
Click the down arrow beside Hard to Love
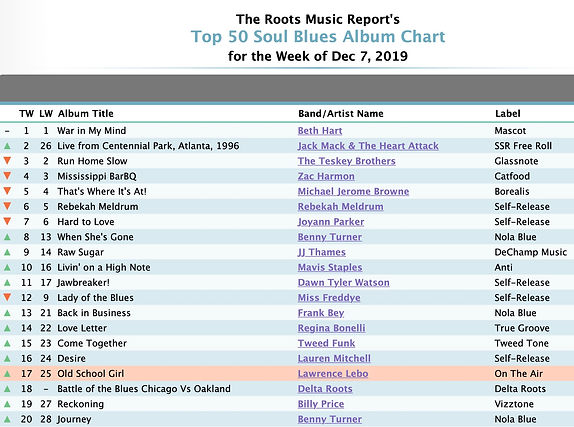[7, 221]
